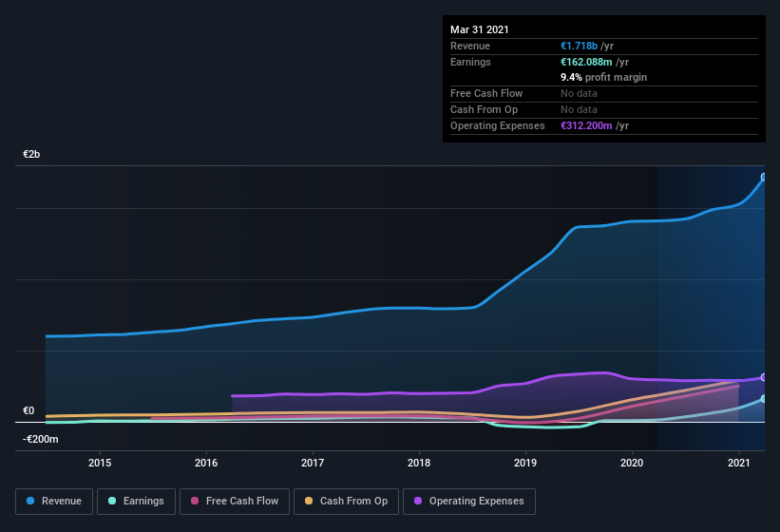Click the €0 y-axis label
Image resolution: width=780 pixels, height=532 pixels.
click(29, 410)
